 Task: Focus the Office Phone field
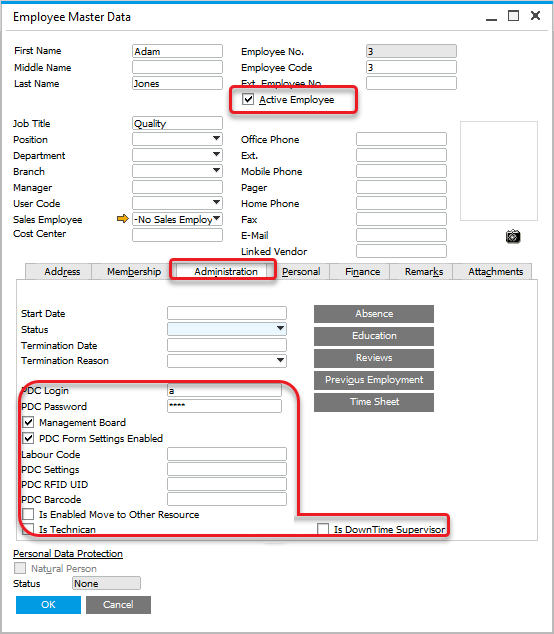click(401, 139)
